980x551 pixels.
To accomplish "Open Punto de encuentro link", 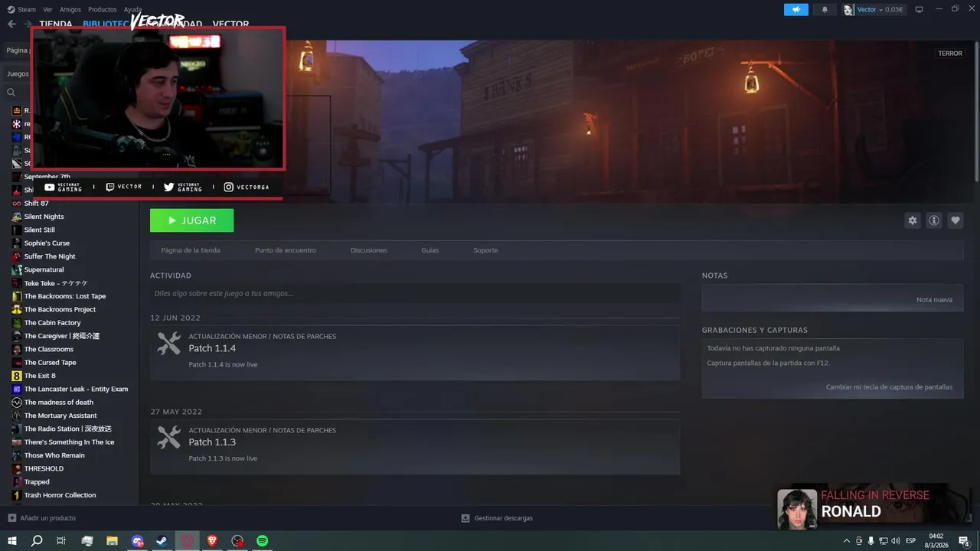I will tap(286, 250).
